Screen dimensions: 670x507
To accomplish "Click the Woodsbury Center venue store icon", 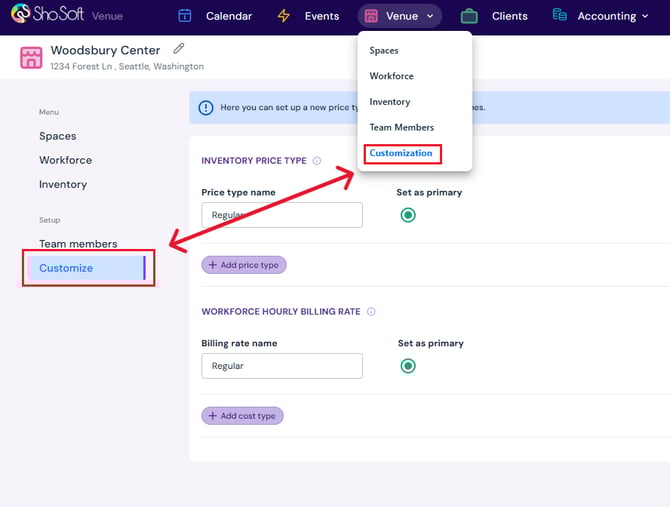I will click(x=31, y=57).
